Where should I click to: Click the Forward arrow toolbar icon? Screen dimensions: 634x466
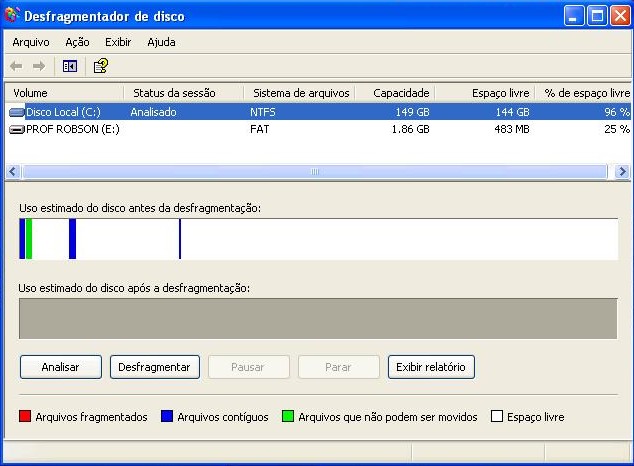coord(39,66)
